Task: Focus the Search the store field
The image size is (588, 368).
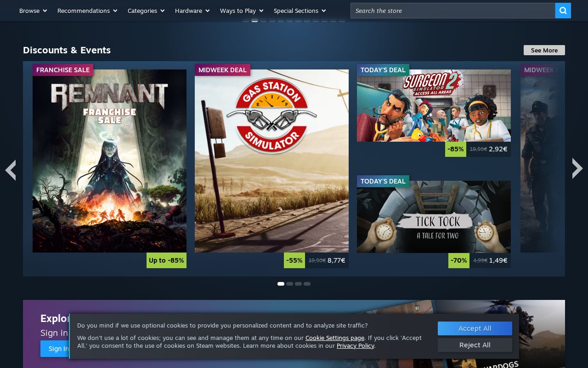Action: (x=453, y=11)
